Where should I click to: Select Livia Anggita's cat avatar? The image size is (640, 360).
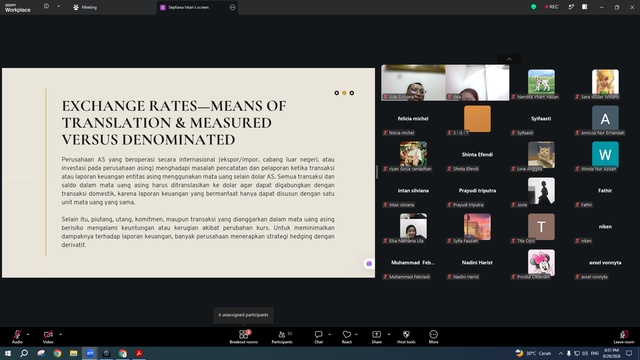point(541,155)
